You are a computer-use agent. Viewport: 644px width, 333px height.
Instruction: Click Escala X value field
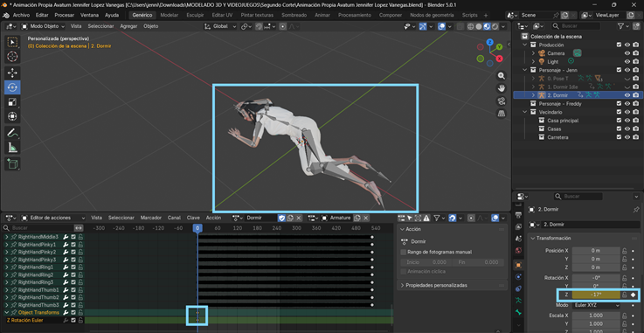click(596, 316)
